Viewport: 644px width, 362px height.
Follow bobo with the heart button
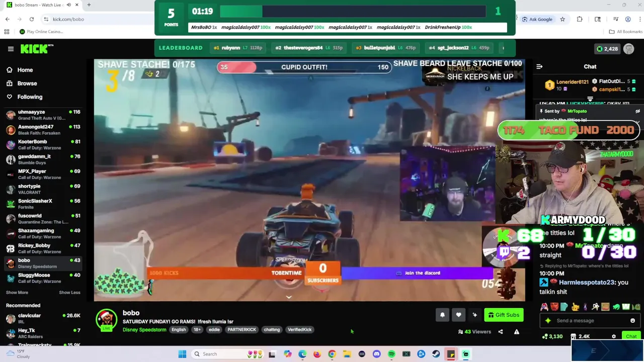coord(458,315)
